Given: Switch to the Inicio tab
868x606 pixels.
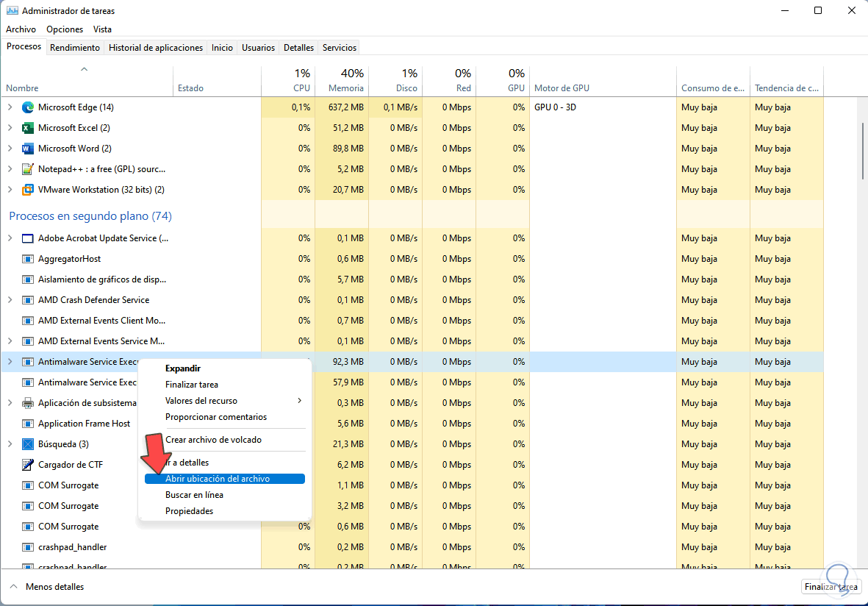Looking at the screenshot, I should 222,48.
